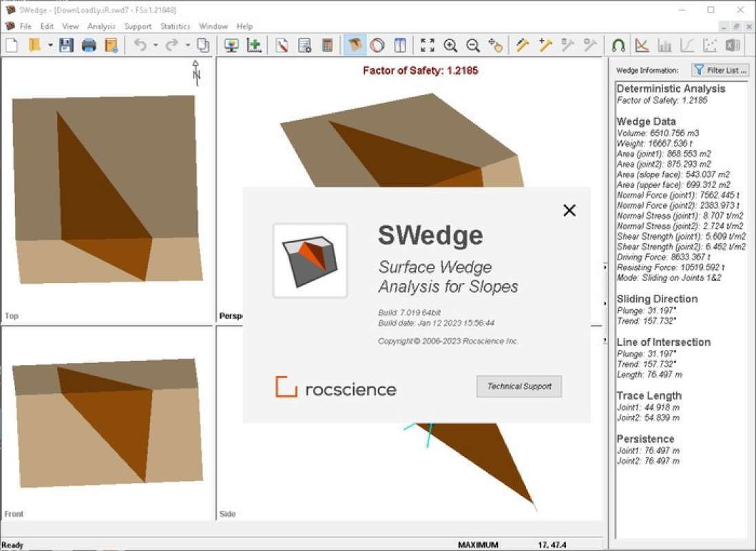Click the green horseshoe icon

618,45
